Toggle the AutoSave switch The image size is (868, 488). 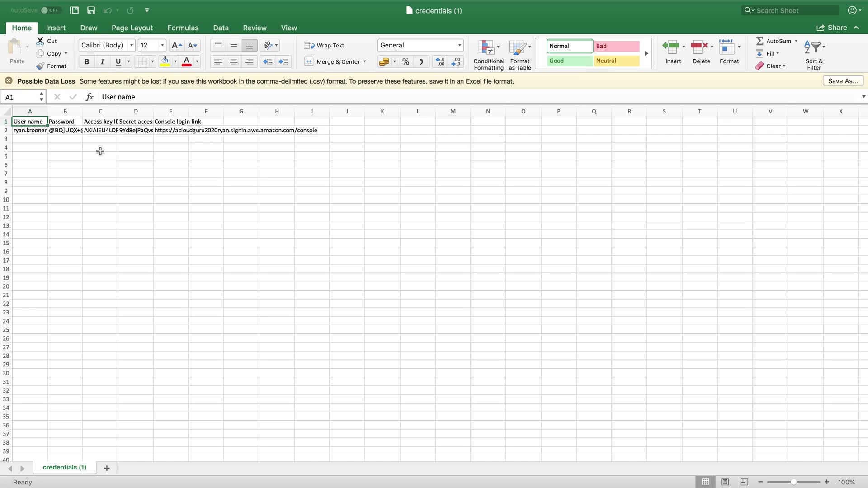pos(49,10)
